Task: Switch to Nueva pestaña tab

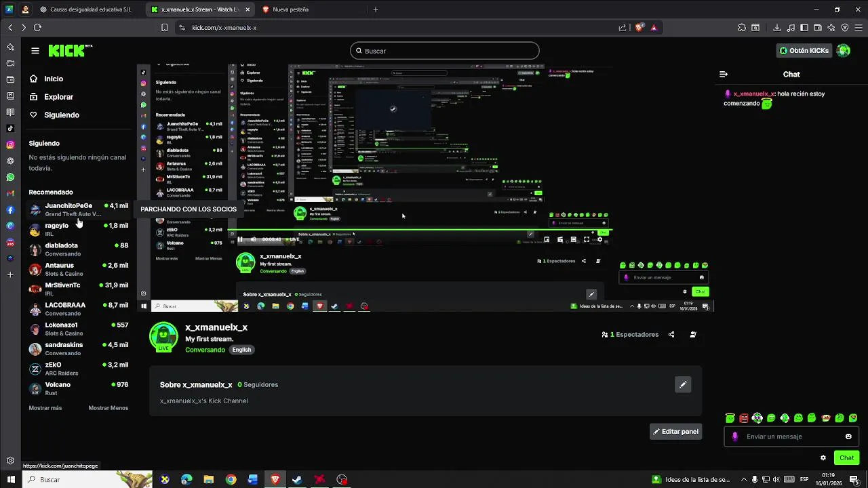Action: (x=290, y=9)
